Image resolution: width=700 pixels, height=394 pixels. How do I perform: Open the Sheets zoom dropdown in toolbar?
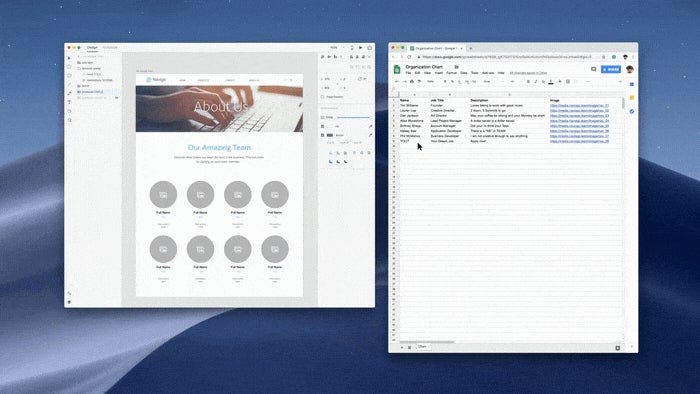pos(431,82)
